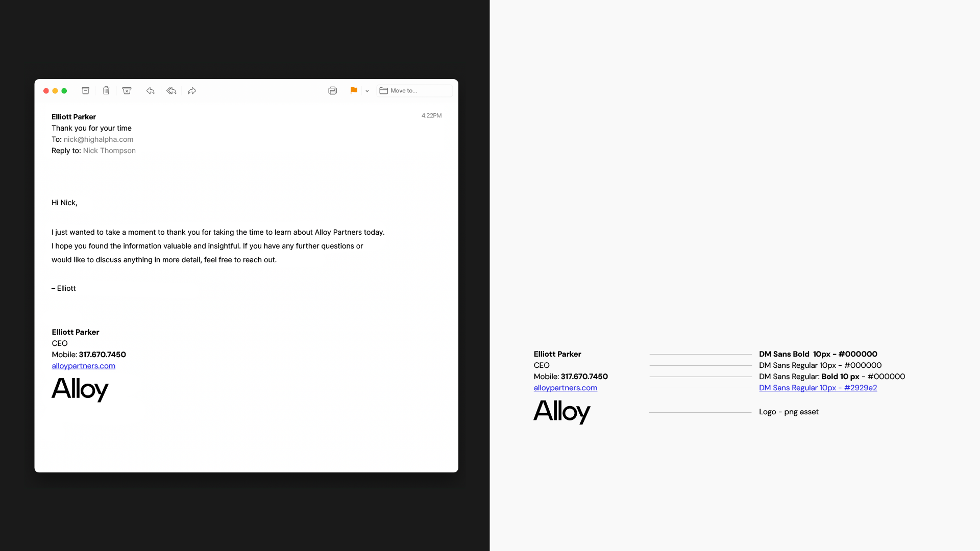Toggle fullscreen with the green traffic light

pyautogui.click(x=64, y=90)
